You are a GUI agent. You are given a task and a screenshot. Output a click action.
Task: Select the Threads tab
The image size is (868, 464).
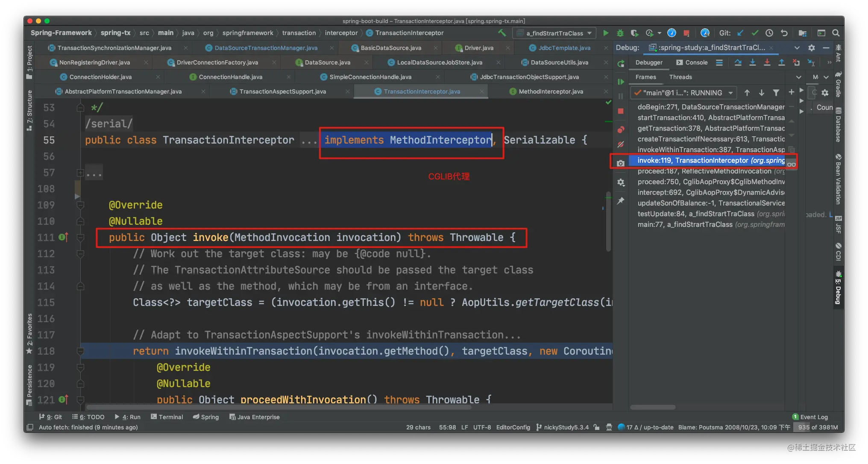pos(680,77)
